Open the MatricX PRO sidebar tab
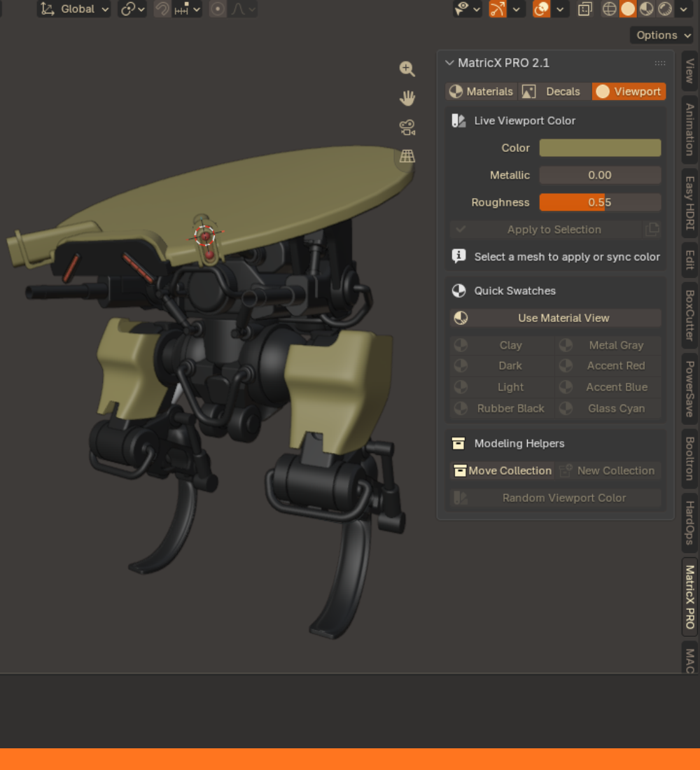Viewport: 700px width, 770px height. pyautogui.click(x=690, y=597)
